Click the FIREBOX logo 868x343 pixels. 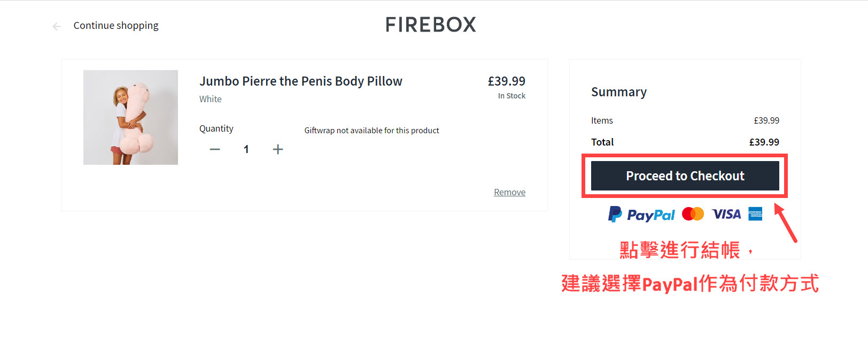[431, 25]
